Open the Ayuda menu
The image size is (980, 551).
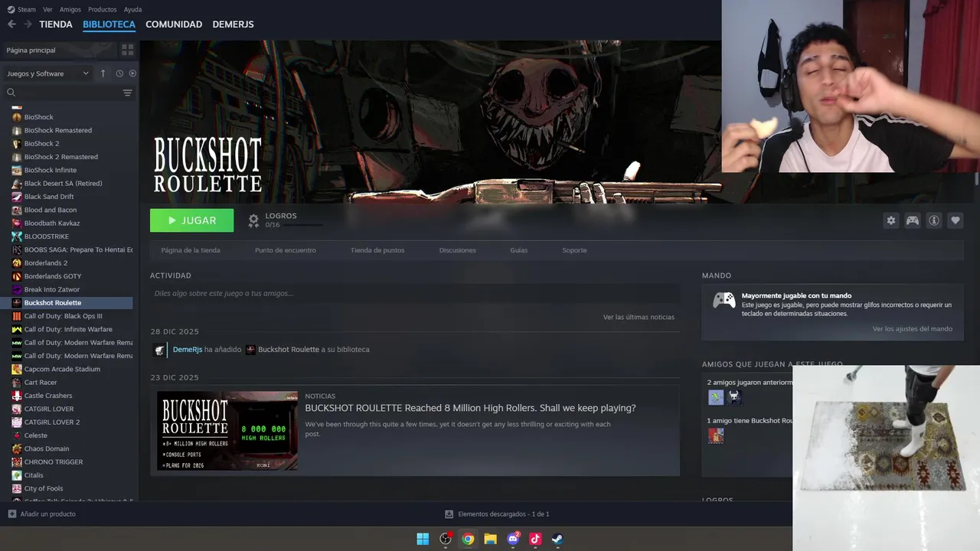133,9
